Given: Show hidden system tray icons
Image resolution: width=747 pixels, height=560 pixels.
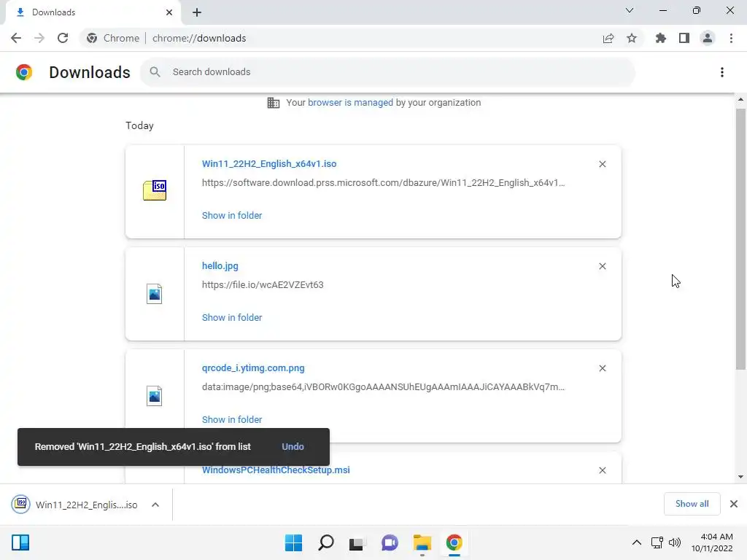Looking at the screenshot, I should [x=636, y=542].
